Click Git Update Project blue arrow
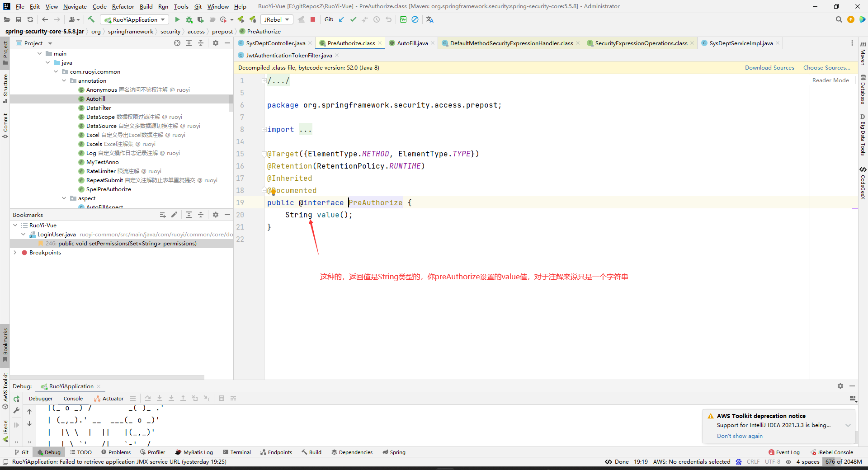Viewport: 868px width, 470px height. click(341, 19)
